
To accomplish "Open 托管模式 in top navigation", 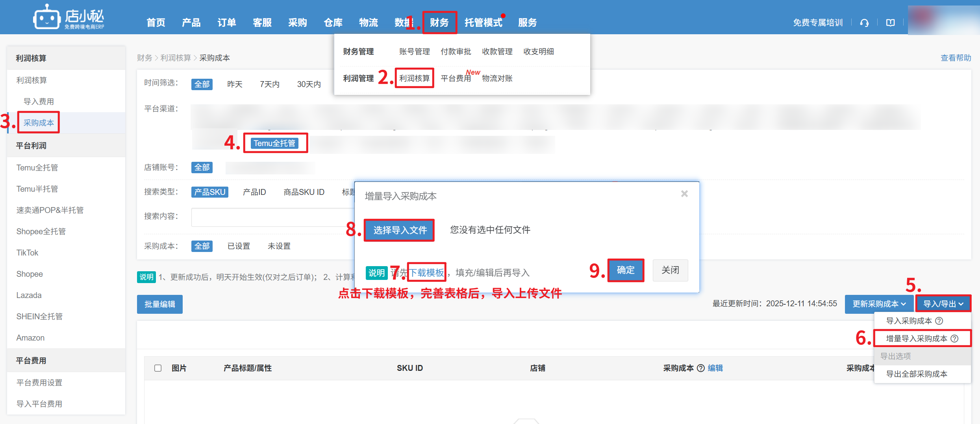I will [x=483, y=22].
